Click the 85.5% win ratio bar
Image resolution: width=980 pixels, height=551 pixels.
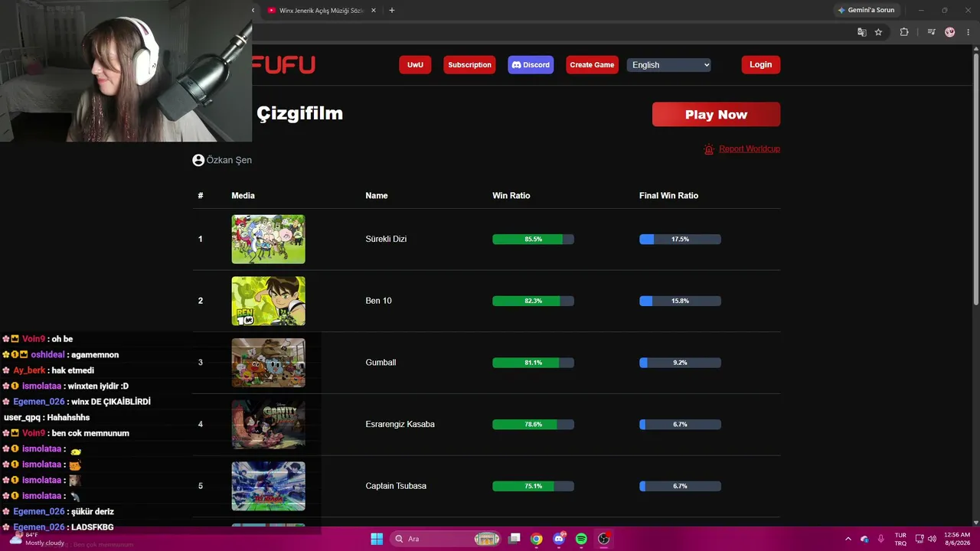(x=533, y=240)
